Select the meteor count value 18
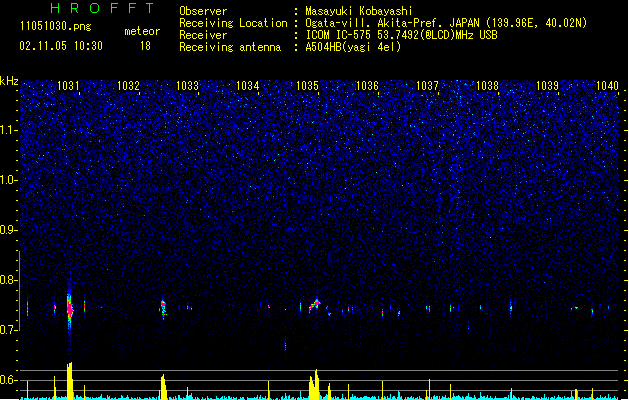 coord(145,46)
